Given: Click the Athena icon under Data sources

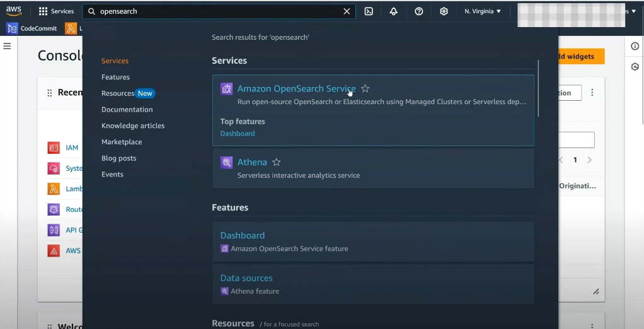Looking at the screenshot, I should [224, 291].
